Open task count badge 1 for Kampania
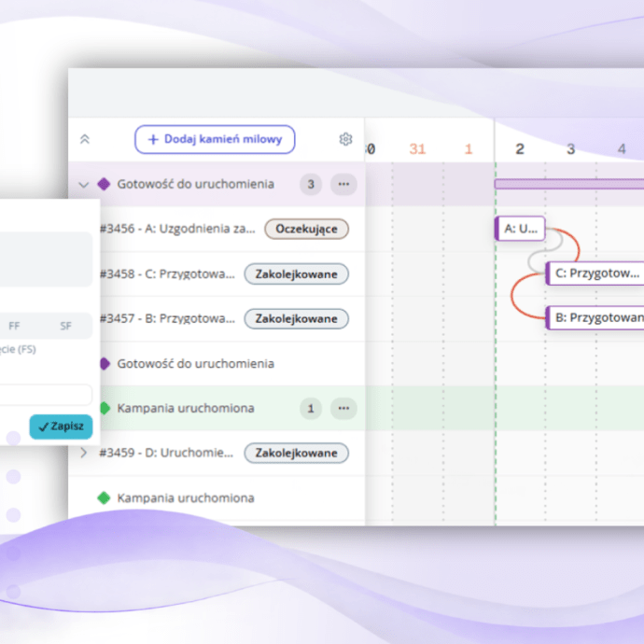The width and height of the screenshot is (644, 644). (311, 408)
